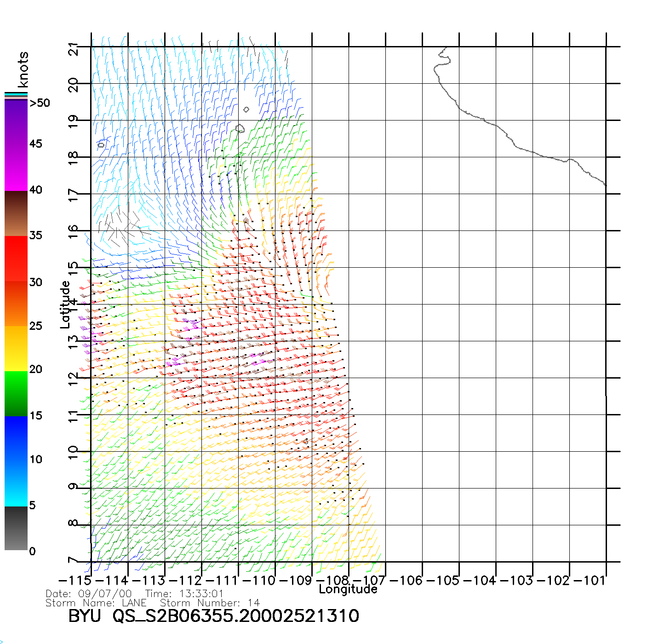Click the 21 latitude tick label
The width and height of the screenshot is (653, 644).
[x=73, y=48]
